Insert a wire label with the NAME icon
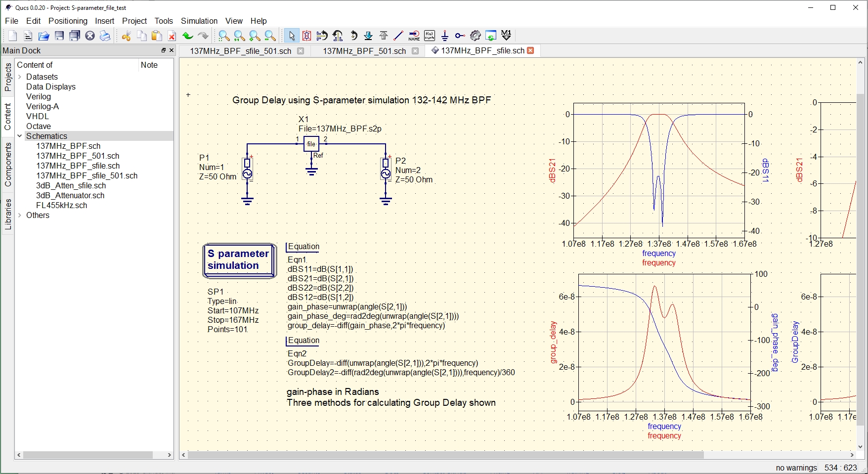The height and width of the screenshot is (474, 868). coord(414,36)
